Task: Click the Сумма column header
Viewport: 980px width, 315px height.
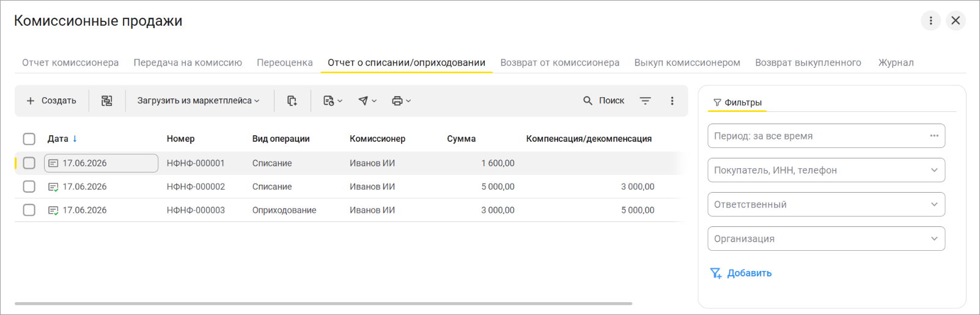Action: [461, 139]
